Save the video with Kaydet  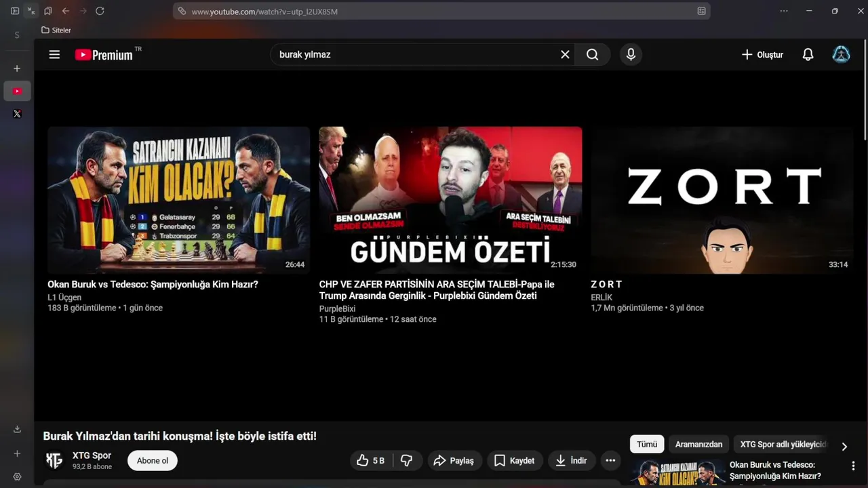[514, 461]
